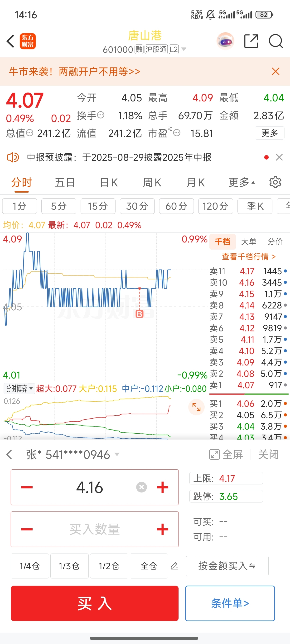This screenshot has width=290, height=644.
Task: Choose the 1/3仓 position option
Action: (x=69, y=566)
